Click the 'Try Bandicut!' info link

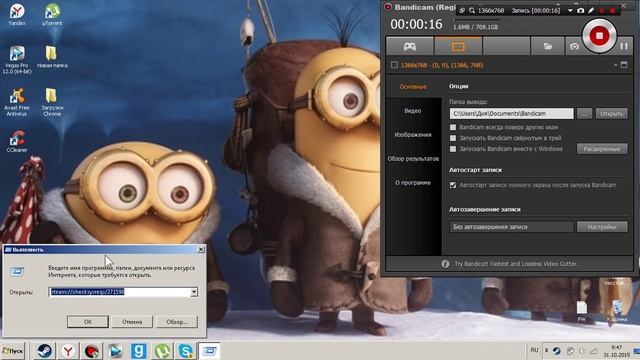pos(516,264)
